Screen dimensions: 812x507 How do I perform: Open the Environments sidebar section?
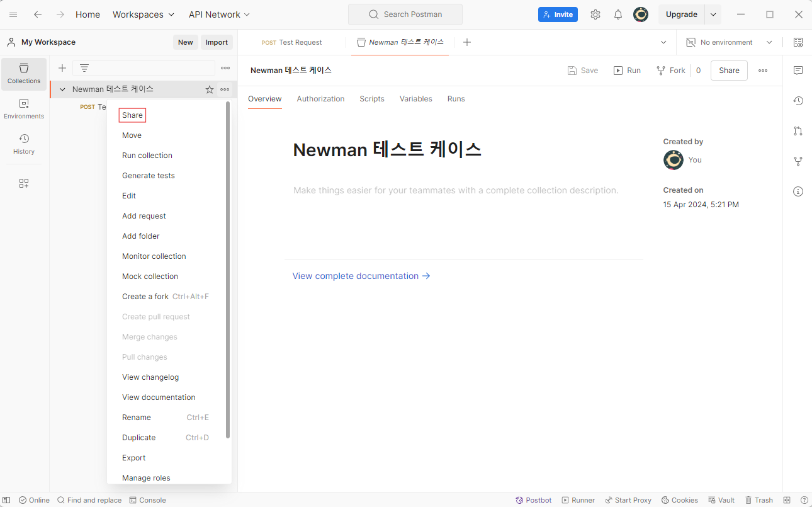pyautogui.click(x=24, y=109)
